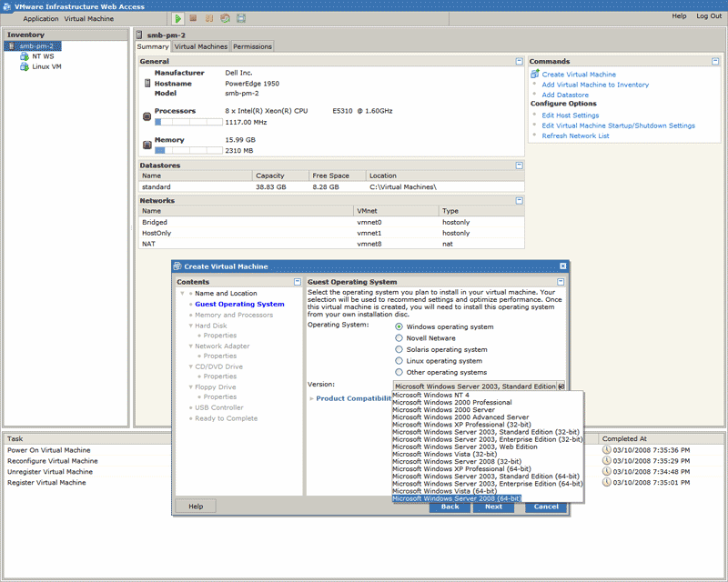
Task: Click the Create Virtual Machine command icon
Action: click(x=535, y=74)
